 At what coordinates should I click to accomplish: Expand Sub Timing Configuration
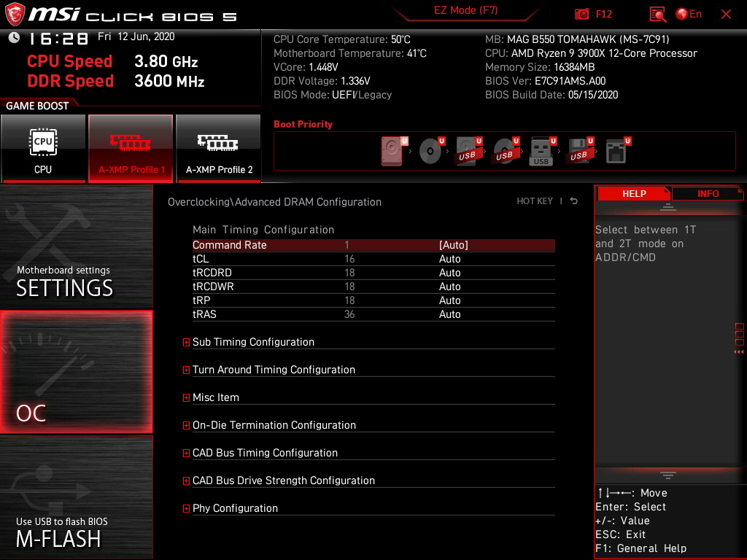253,342
